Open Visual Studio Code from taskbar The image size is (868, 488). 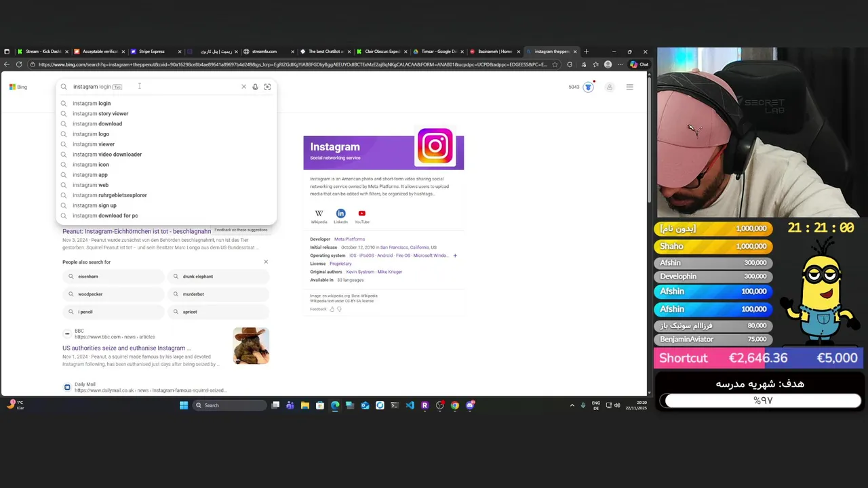(410, 405)
